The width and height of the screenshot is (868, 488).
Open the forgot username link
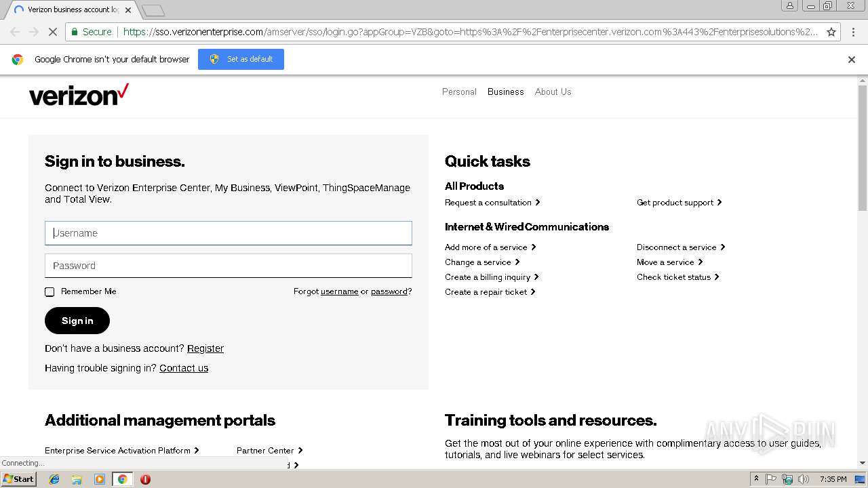click(339, 291)
